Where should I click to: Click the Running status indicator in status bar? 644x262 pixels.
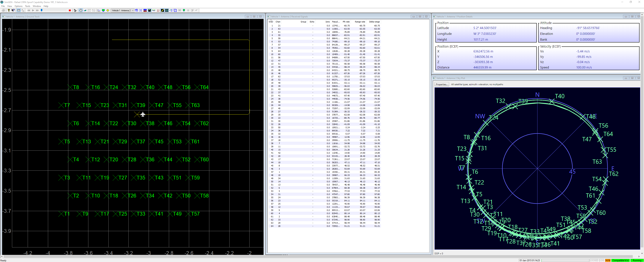[637, 261]
